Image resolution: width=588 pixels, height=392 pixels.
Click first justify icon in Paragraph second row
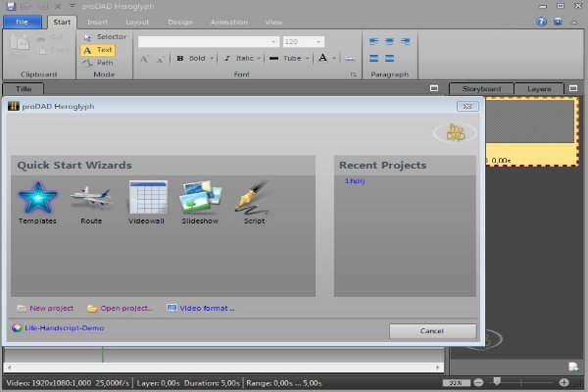pos(374,58)
